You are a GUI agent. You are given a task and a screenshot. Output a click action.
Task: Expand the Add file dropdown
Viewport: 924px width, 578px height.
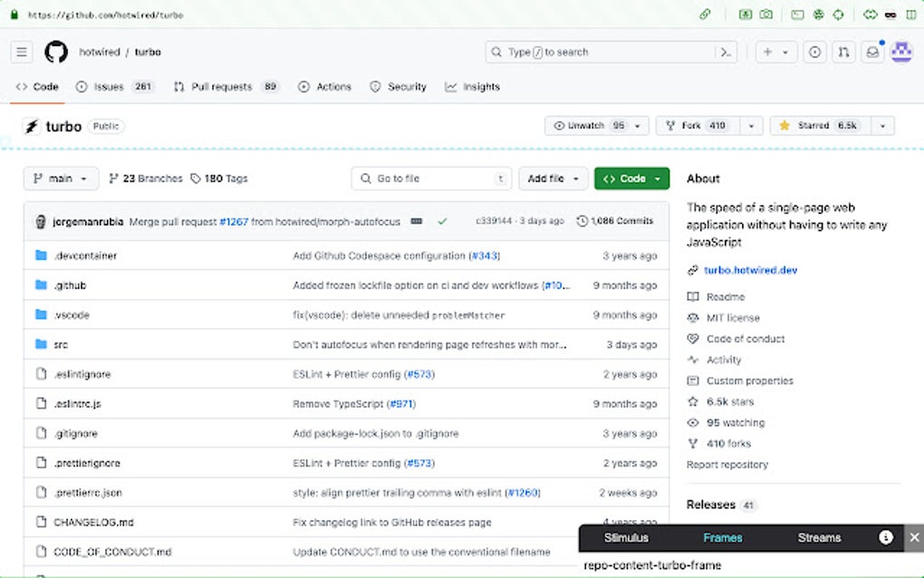[553, 178]
